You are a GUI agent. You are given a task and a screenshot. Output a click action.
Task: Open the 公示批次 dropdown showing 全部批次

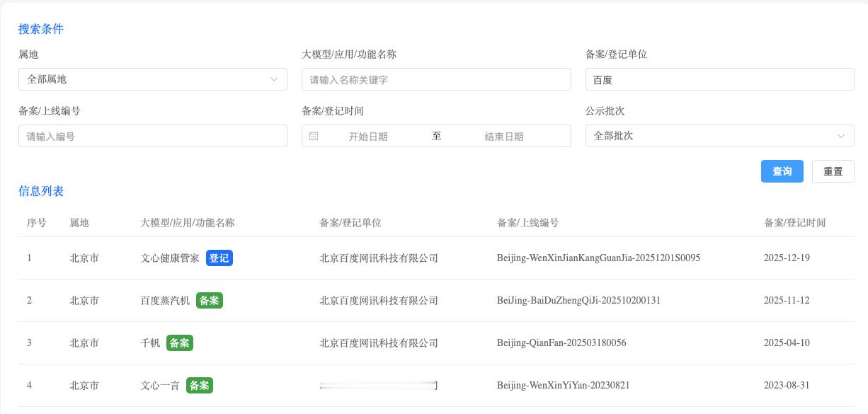pyautogui.click(x=719, y=136)
